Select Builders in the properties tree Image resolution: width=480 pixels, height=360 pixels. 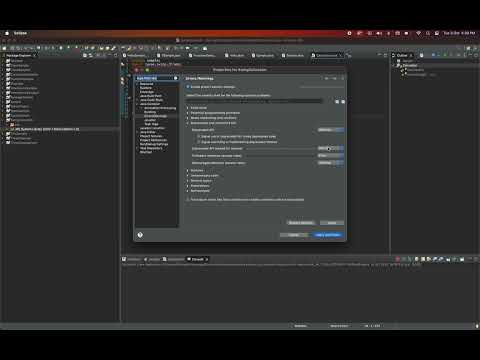[x=146, y=88]
